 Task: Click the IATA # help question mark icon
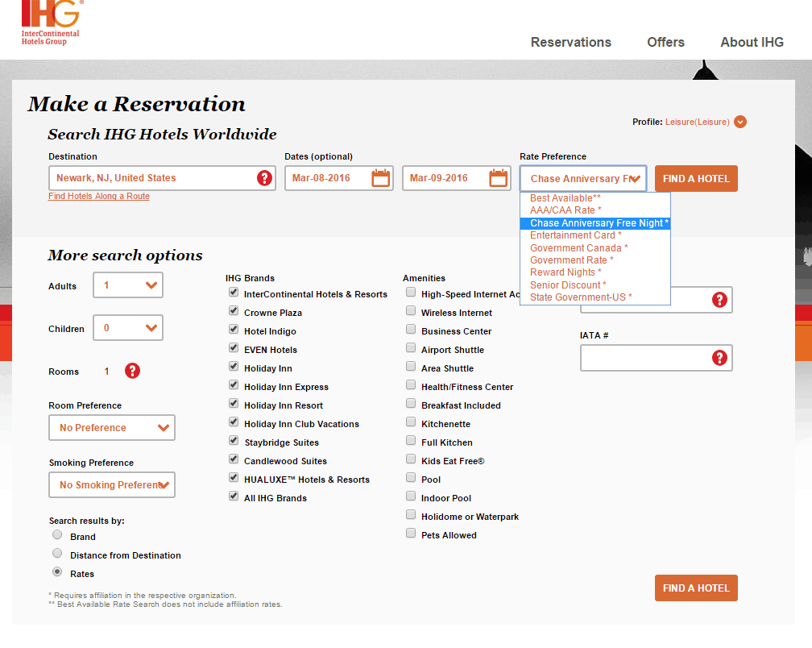point(719,358)
